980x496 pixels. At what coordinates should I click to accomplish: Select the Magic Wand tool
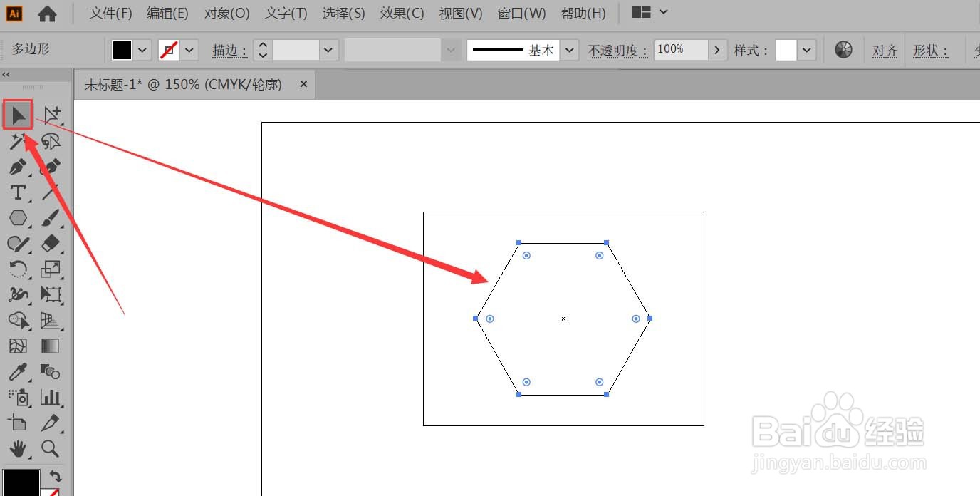(18, 141)
